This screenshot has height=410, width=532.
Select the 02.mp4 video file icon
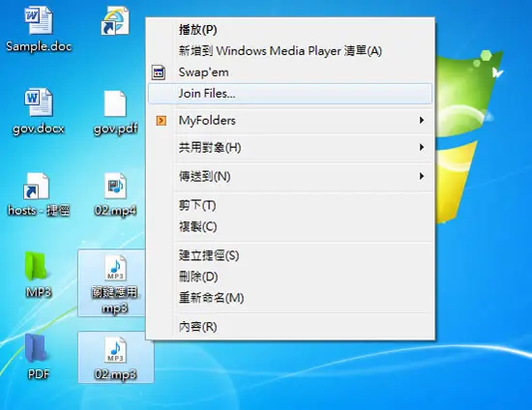point(115,186)
